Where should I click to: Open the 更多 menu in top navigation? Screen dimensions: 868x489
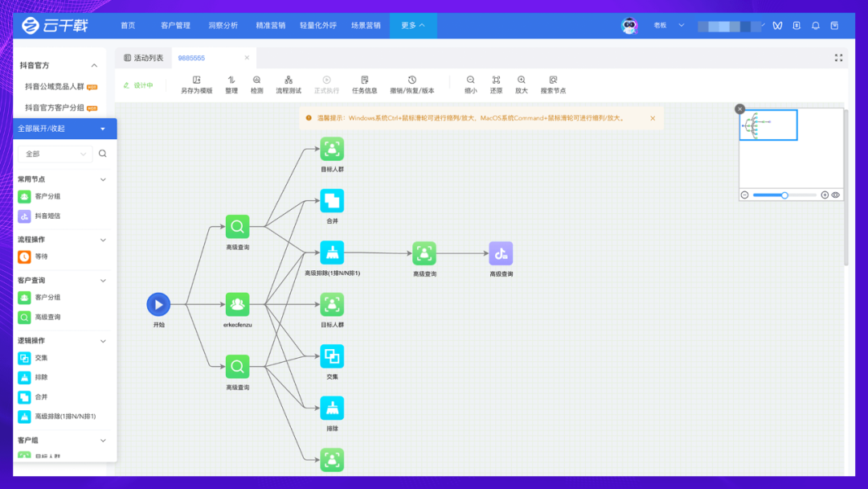coord(413,26)
